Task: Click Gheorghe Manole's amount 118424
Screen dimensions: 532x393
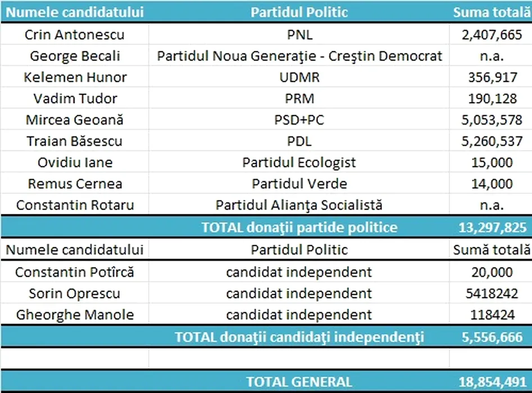Action: click(490, 314)
